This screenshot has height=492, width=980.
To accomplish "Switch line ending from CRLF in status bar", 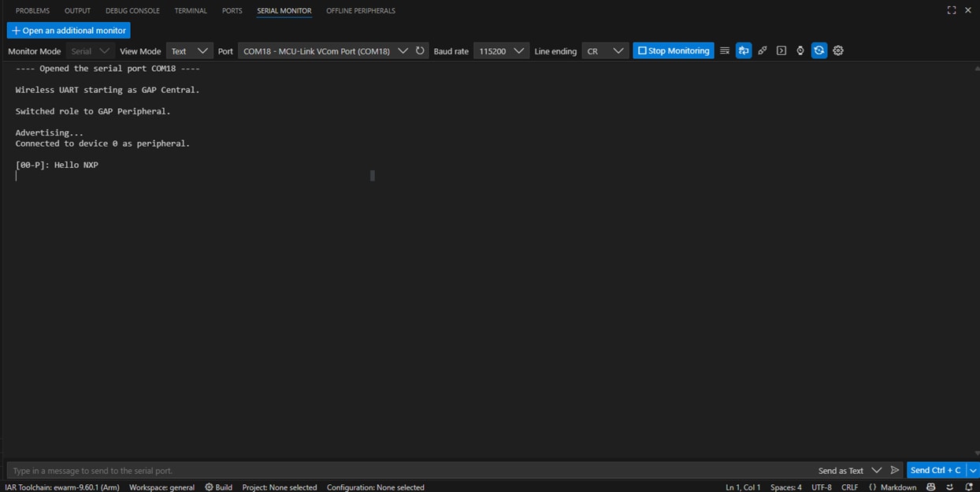I will point(849,487).
